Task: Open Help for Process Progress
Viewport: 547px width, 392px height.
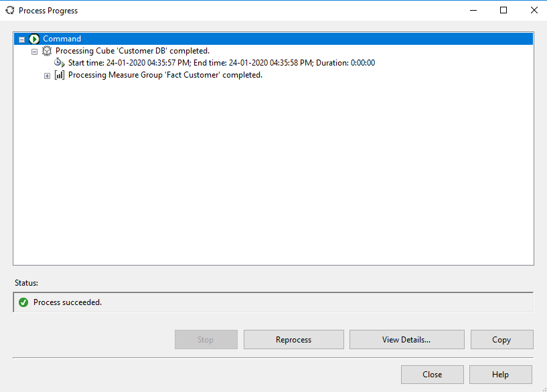Action: click(501, 374)
